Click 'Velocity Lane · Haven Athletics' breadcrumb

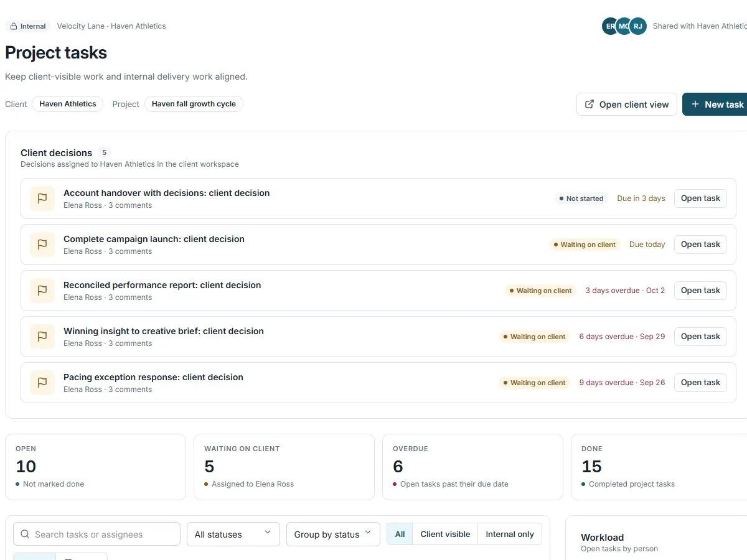(x=111, y=26)
